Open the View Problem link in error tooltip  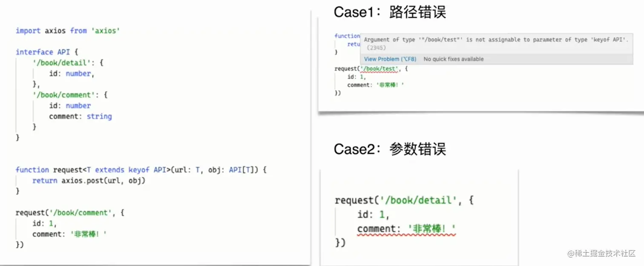point(390,59)
